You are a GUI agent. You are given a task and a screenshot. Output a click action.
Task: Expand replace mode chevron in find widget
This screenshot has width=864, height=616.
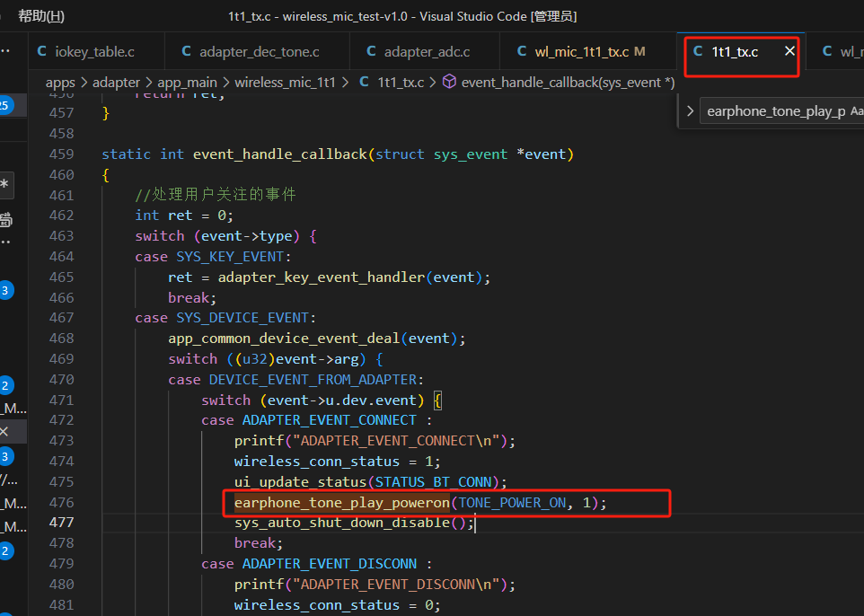[x=690, y=110]
